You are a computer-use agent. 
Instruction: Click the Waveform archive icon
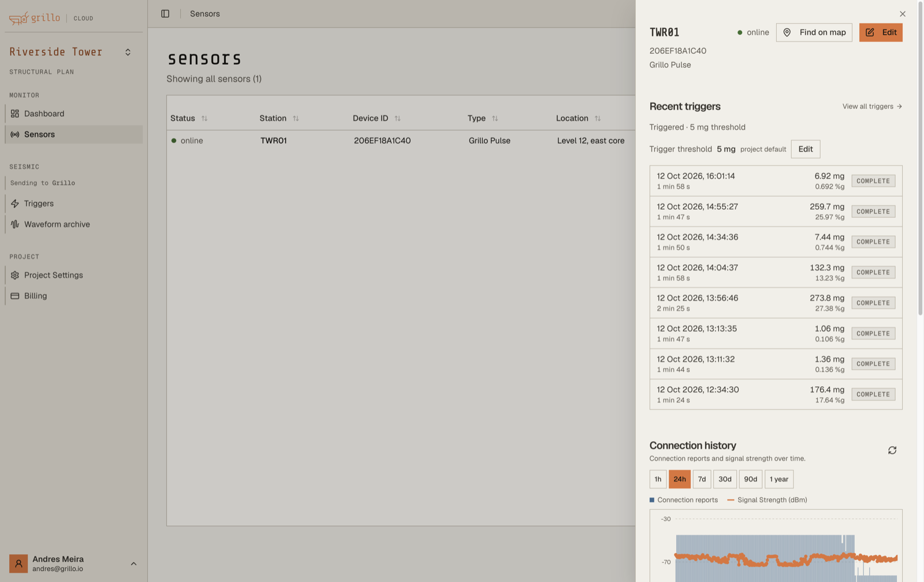[15, 224]
